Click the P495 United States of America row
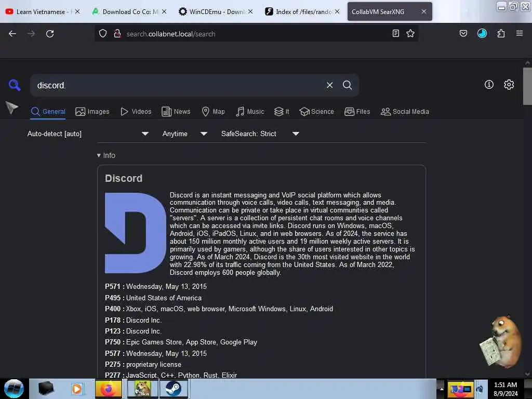The height and width of the screenshot is (399, 532). tap(153, 298)
